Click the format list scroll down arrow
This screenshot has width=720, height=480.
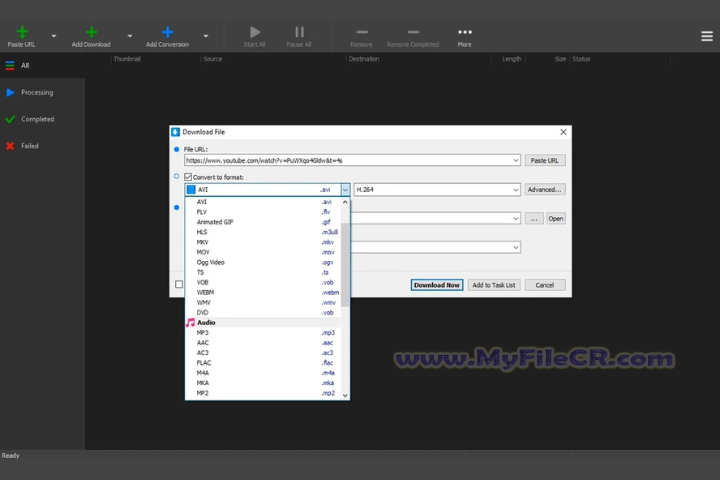(345, 395)
